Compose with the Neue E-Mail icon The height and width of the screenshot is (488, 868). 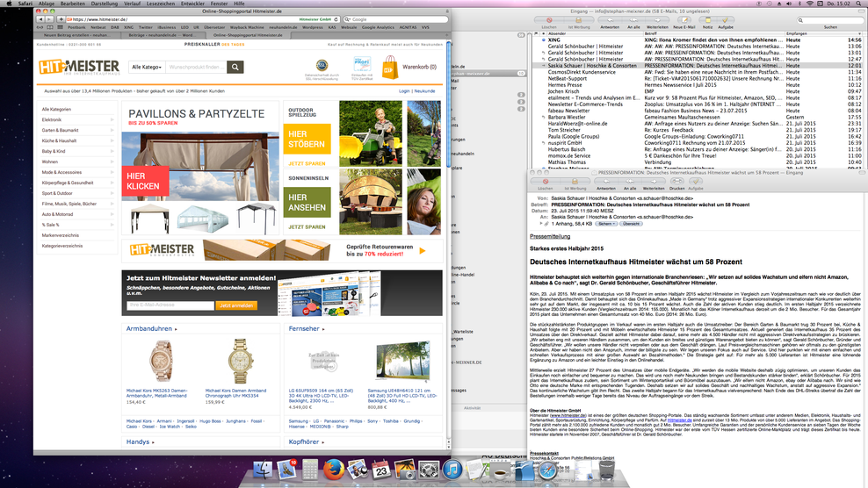(x=684, y=20)
